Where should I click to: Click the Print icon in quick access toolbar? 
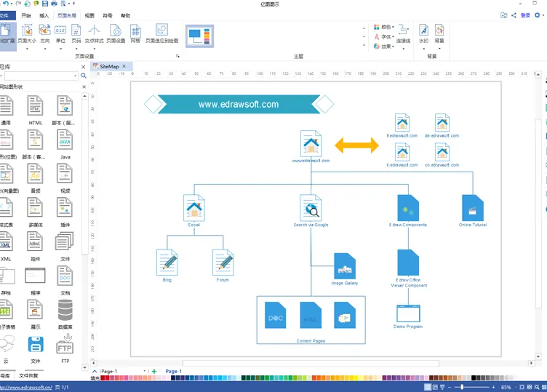click(54, 4)
